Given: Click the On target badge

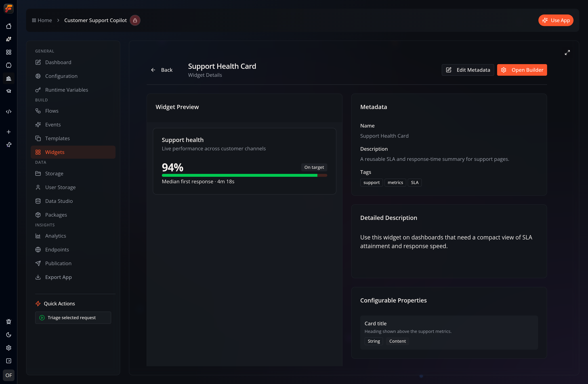Looking at the screenshot, I should pyautogui.click(x=314, y=167).
